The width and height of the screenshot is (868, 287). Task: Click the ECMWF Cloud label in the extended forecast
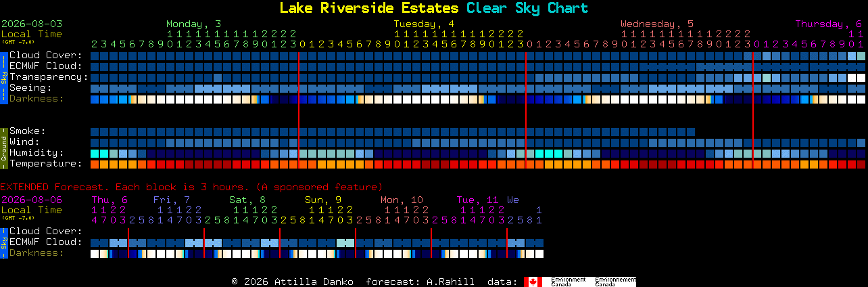(x=46, y=242)
